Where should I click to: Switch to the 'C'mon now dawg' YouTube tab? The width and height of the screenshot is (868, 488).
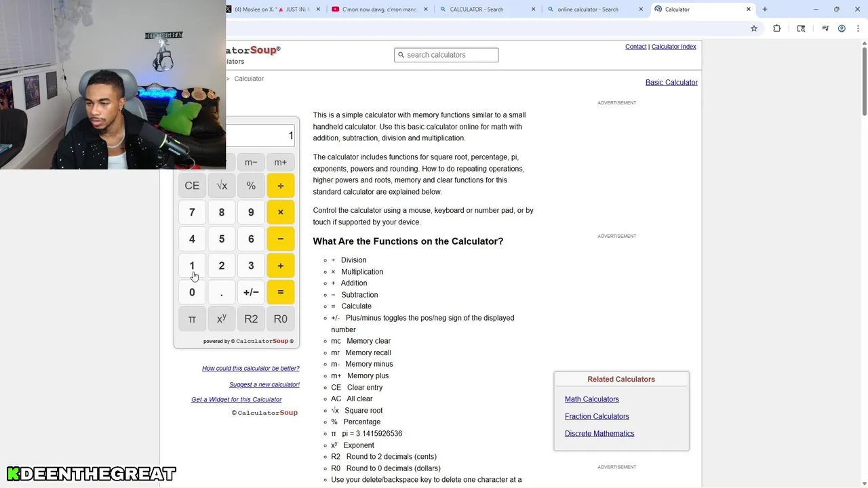pos(380,9)
